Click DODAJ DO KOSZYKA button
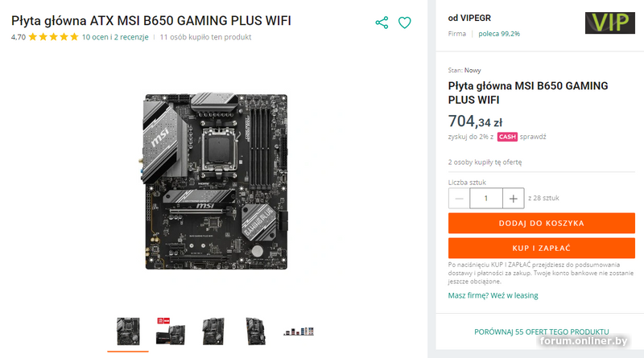 [x=541, y=223]
